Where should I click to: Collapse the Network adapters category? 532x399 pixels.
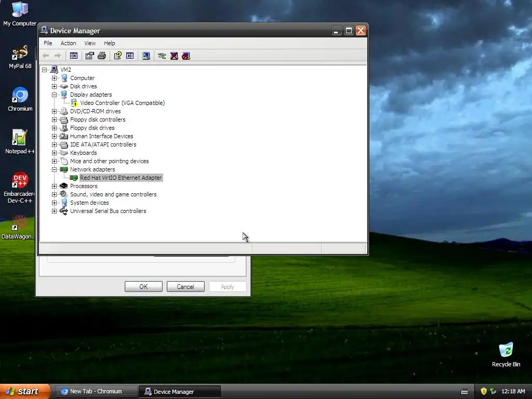click(x=54, y=170)
